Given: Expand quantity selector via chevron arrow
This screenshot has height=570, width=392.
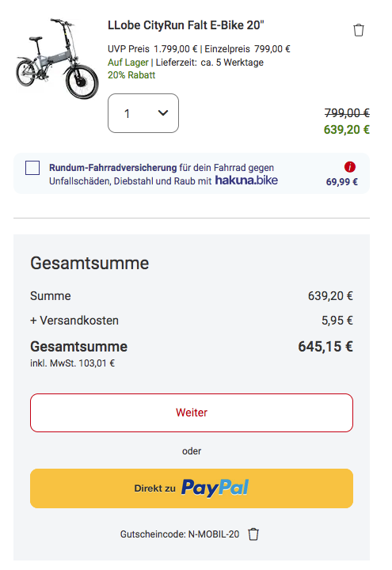Looking at the screenshot, I should coord(163,113).
